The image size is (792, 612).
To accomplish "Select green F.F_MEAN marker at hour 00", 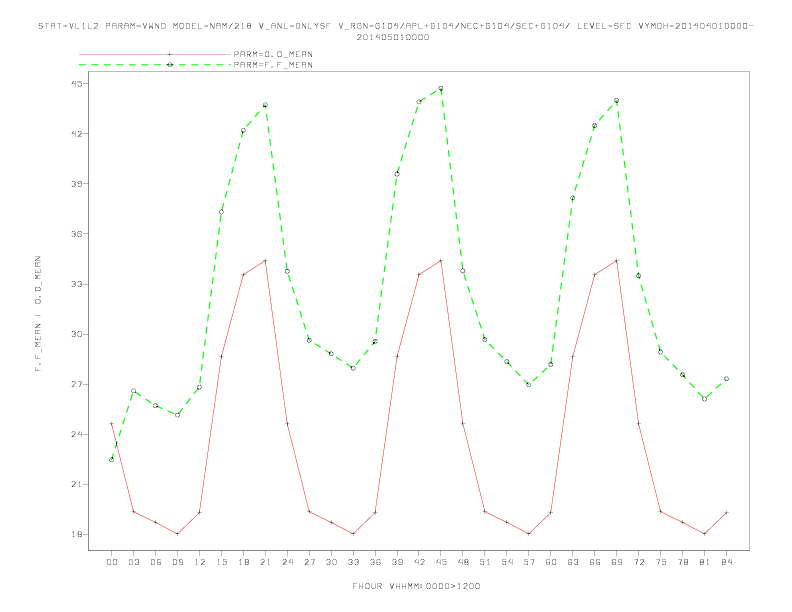I will pyautogui.click(x=112, y=460).
